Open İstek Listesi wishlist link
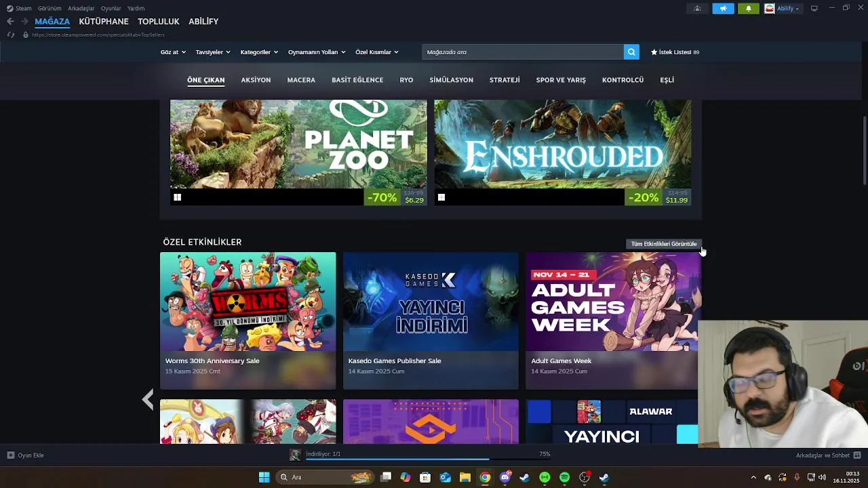Screen dimensions: 868x488 coord(675,52)
